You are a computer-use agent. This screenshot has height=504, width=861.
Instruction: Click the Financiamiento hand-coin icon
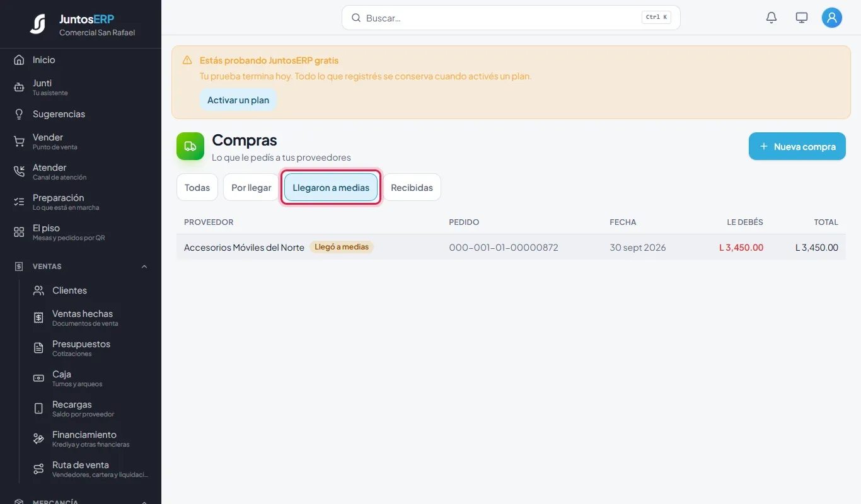(x=38, y=439)
